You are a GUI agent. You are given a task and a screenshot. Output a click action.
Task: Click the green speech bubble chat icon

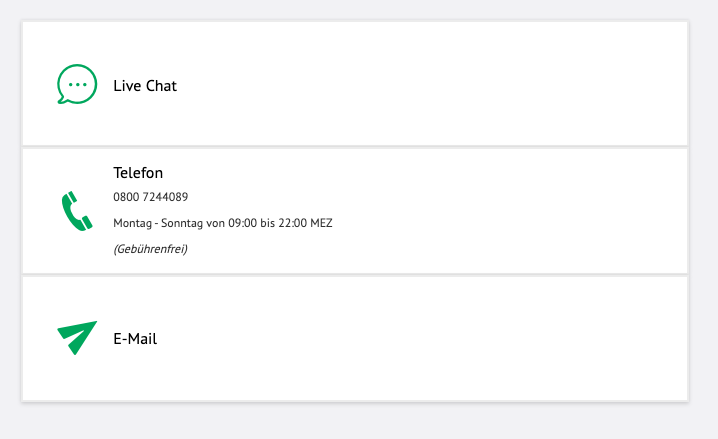pyautogui.click(x=77, y=84)
